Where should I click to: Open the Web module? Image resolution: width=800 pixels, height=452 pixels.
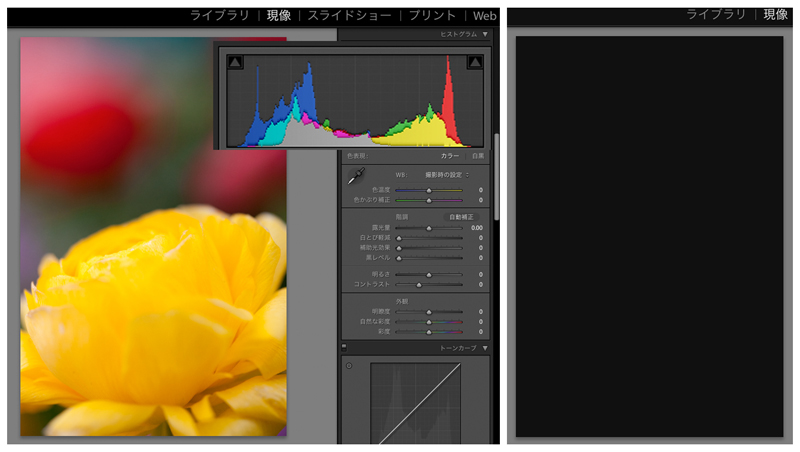point(485,16)
